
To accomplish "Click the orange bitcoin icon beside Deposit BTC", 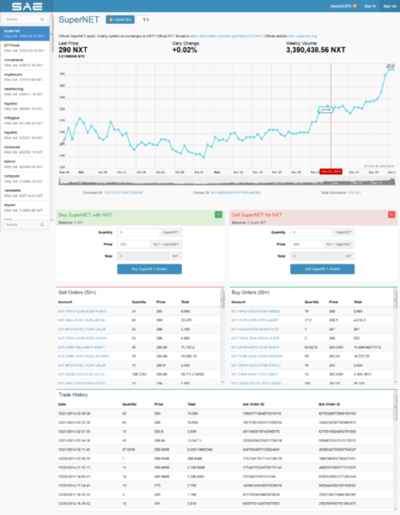I will click(x=355, y=6).
